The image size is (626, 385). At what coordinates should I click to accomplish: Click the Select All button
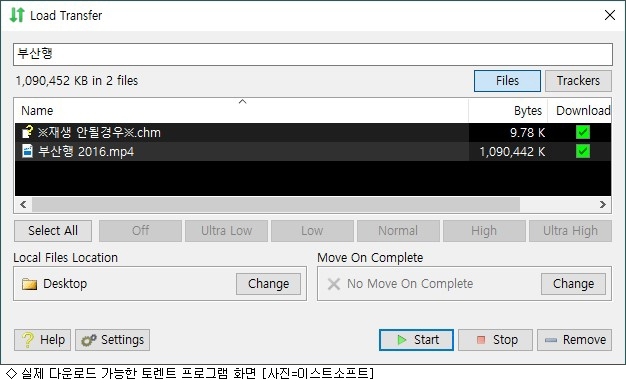(x=53, y=231)
